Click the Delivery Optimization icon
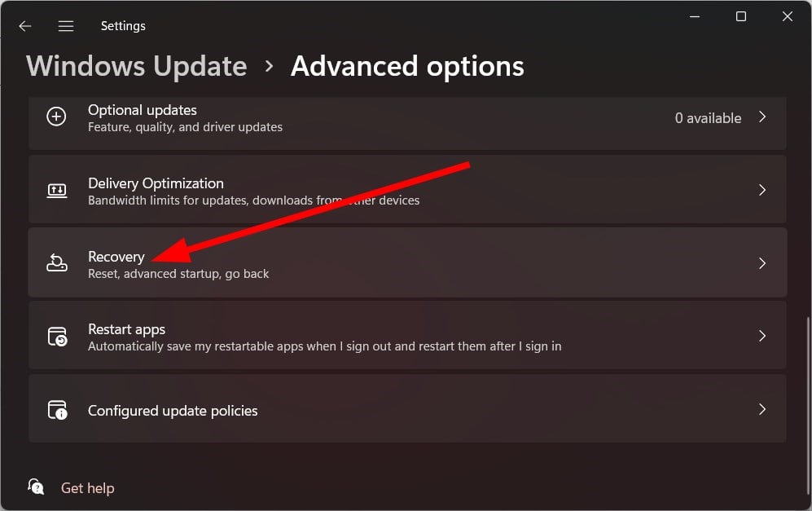812x511 pixels. coord(57,190)
